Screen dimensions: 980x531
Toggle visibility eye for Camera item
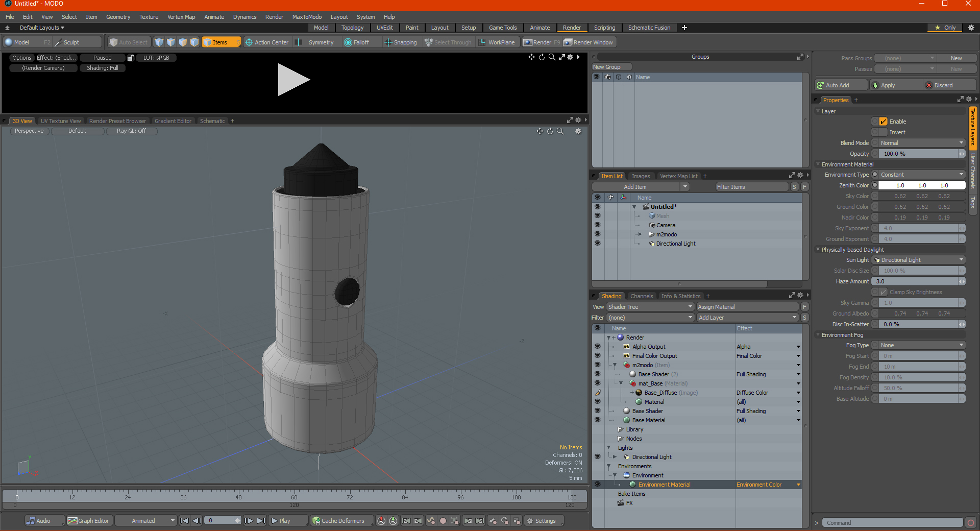[x=597, y=225]
